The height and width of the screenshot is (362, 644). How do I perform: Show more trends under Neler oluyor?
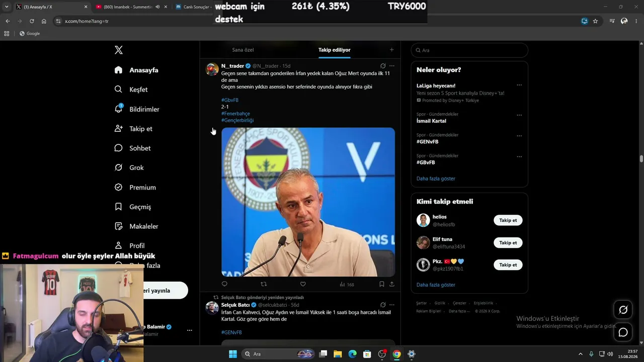coord(436,178)
